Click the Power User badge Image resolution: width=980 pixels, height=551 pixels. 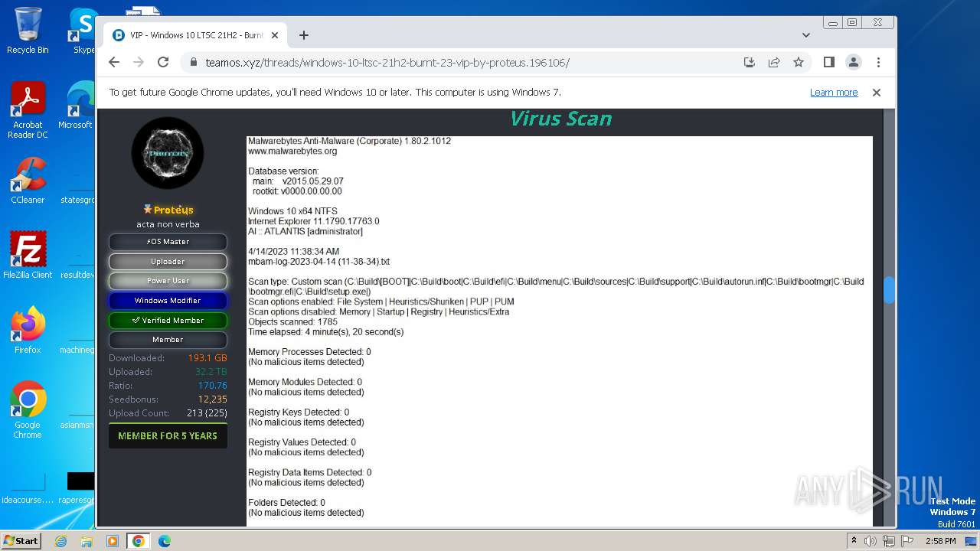click(x=168, y=281)
